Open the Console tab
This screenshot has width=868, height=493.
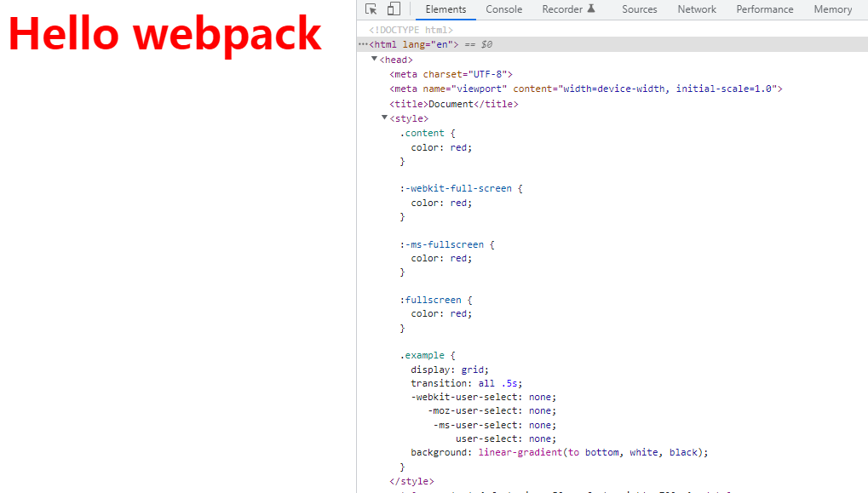[x=503, y=9]
